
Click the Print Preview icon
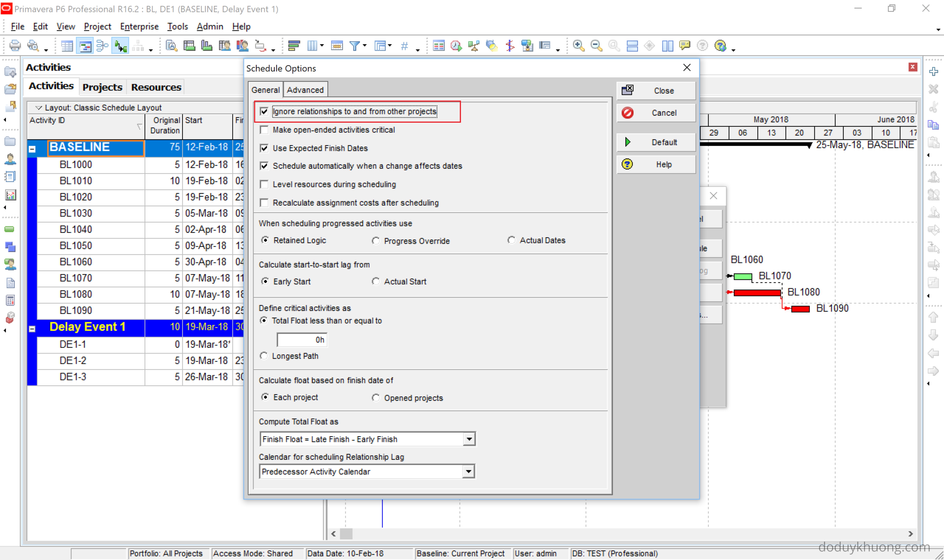point(33,46)
